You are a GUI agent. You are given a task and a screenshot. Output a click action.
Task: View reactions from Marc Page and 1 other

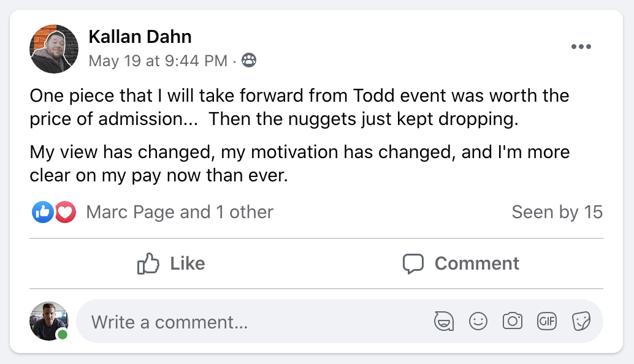pyautogui.click(x=180, y=212)
